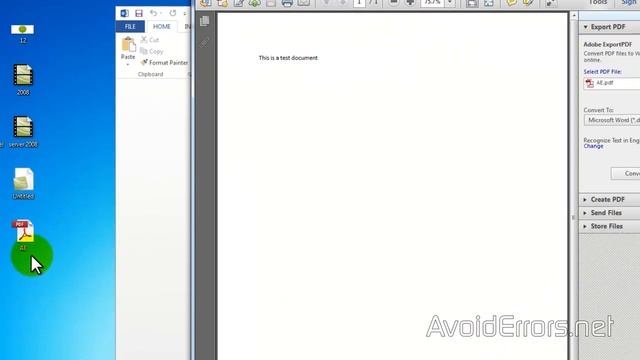Click the Word application icon in title bar
Viewport: 640px width, 360px height.
[124, 13]
